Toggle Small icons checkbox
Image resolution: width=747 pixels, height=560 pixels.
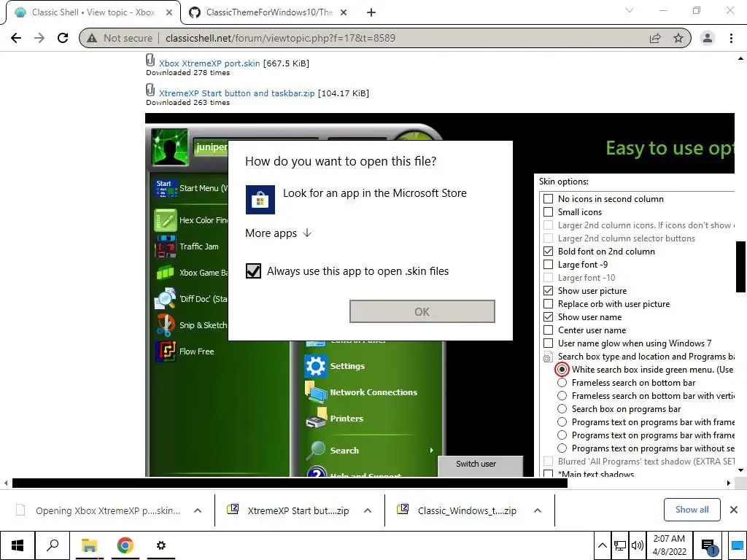coord(549,212)
